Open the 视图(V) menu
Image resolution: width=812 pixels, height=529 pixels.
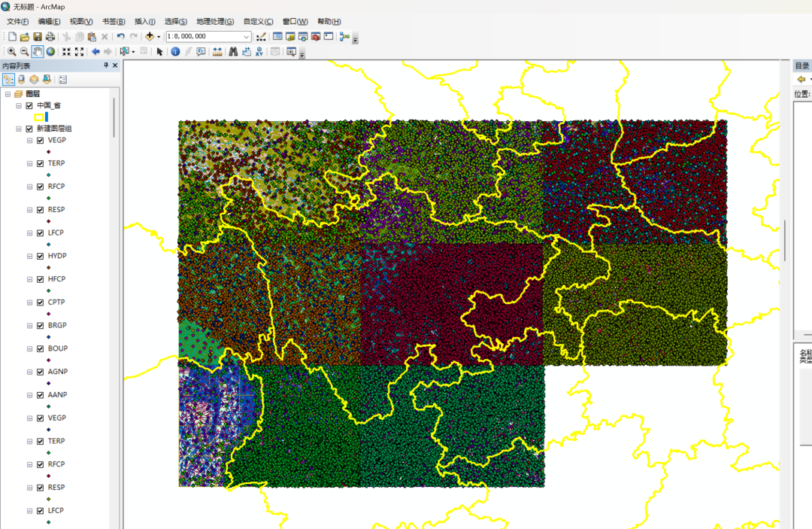point(80,21)
